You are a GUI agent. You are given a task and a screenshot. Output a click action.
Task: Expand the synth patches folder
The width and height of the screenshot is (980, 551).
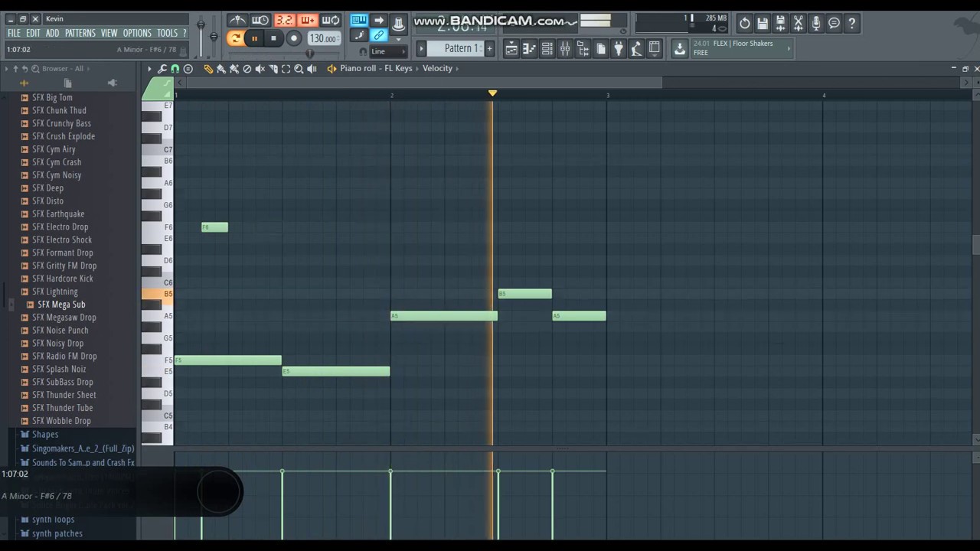[x=57, y=533]
